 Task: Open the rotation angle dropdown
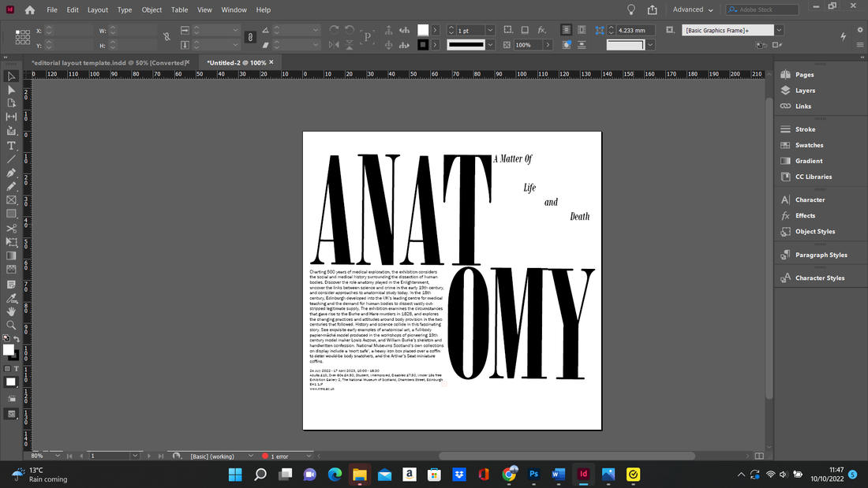[316, 31]
